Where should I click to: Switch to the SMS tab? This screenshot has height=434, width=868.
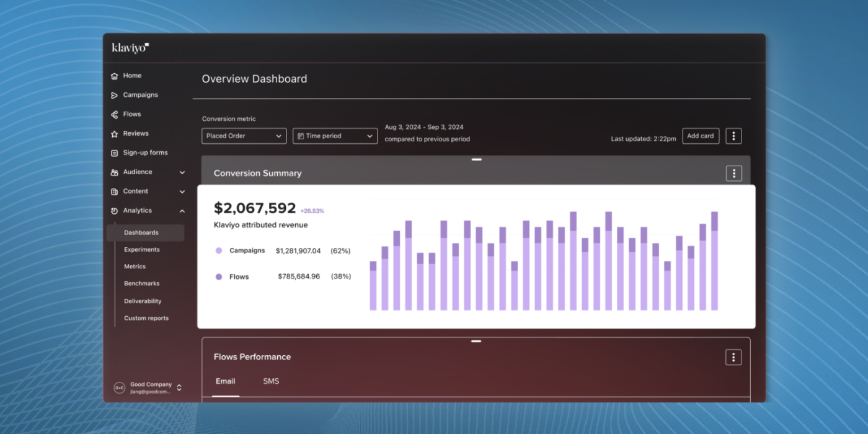pyautogui.click(x=271, y=381)
